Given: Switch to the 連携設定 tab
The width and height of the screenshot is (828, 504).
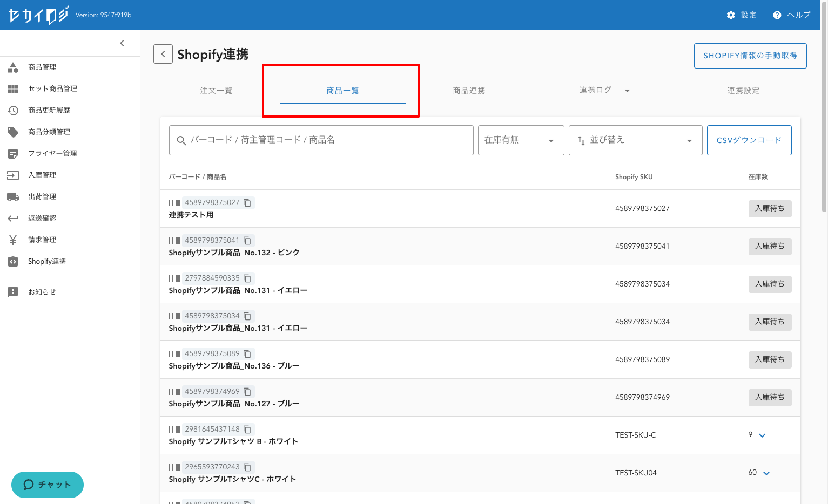Looking at the screenshot, I should pyautogui.click(x=743, y=91).
